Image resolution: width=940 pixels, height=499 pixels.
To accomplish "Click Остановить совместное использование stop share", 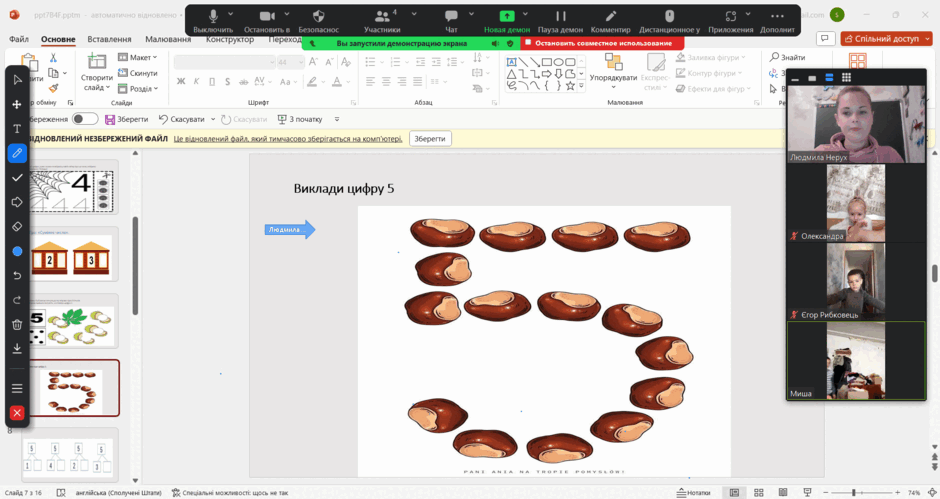I will [602, 43].
